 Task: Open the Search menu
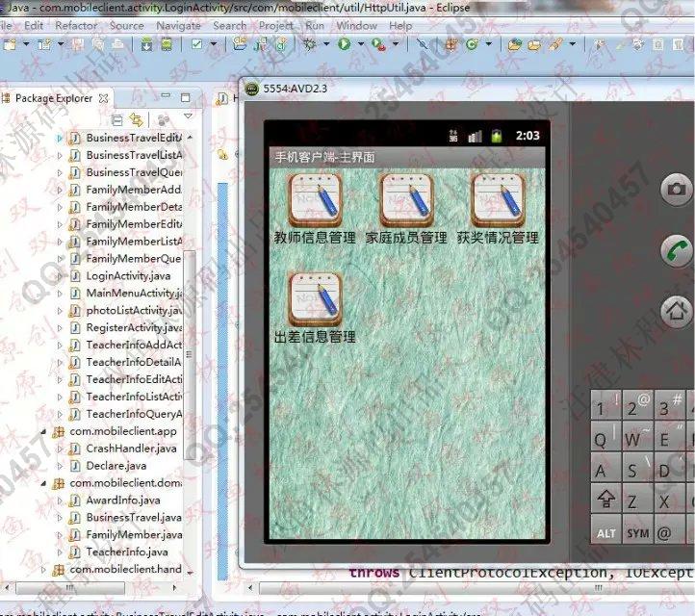(230, 26)
